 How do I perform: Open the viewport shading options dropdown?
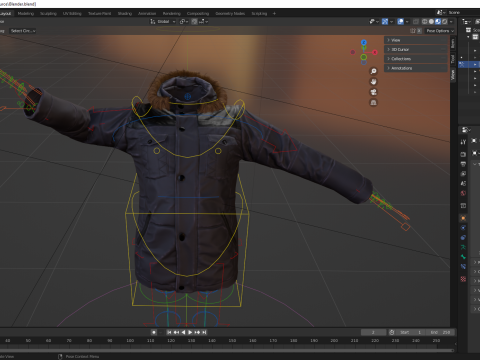(451, 22)
